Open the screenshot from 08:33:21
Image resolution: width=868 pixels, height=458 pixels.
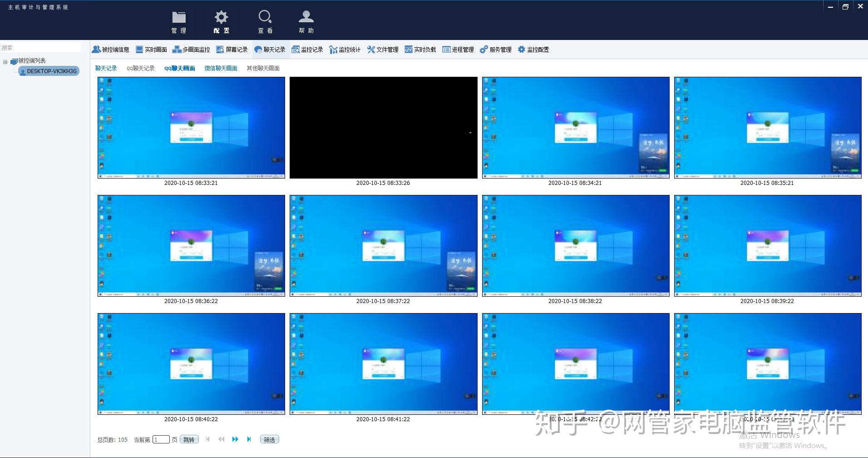pyautogui.click(x=191, y=128)
